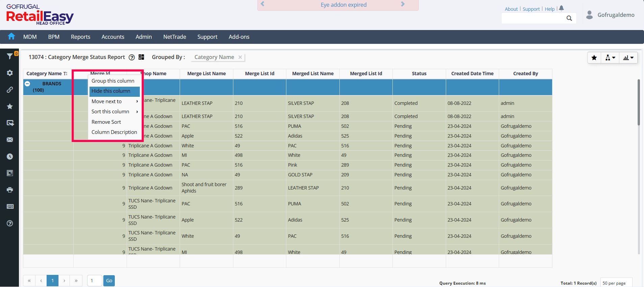
Task: Click the settings gear in sidebar
Action: click(x=10, y=73)
